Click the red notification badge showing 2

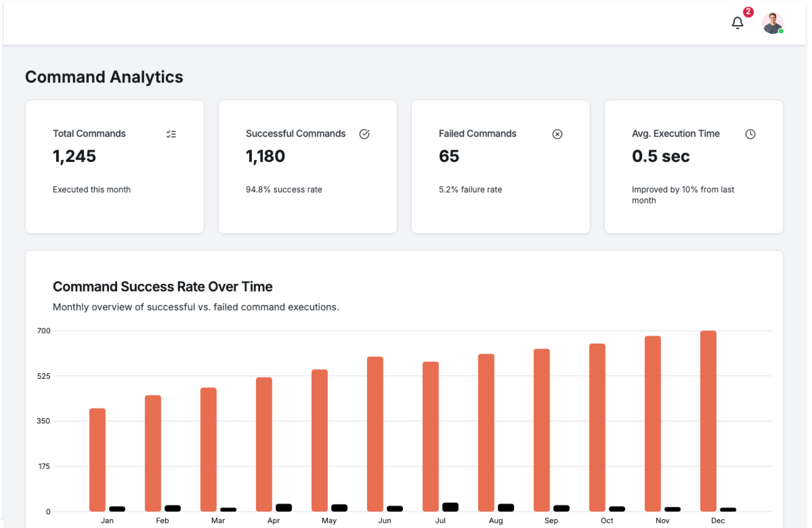click(748, 12)
